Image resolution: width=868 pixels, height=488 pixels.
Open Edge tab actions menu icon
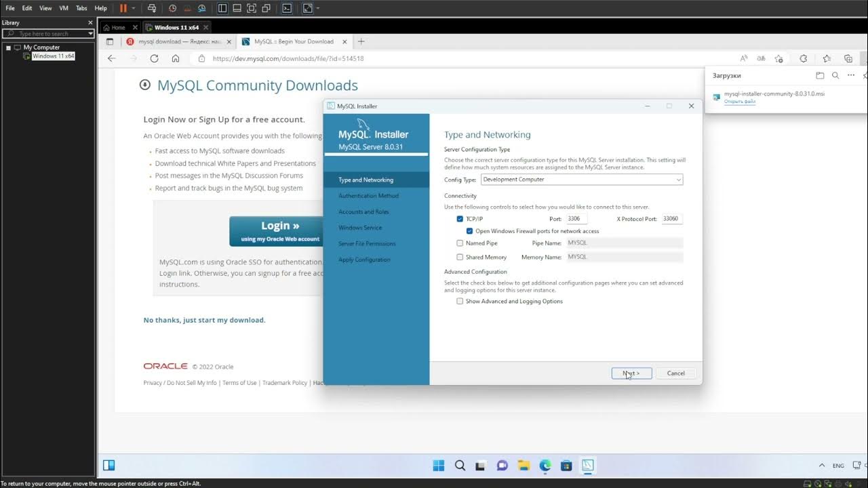coord(110,41)
